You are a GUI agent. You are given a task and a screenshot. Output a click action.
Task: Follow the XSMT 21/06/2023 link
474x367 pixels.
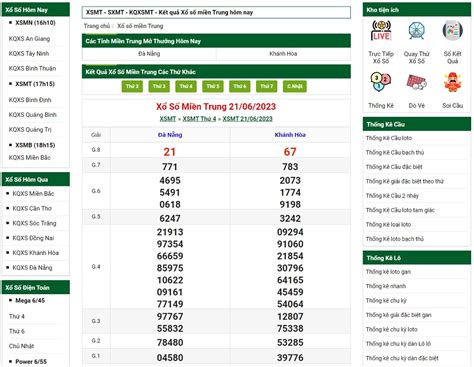click(x=247, y=119)
